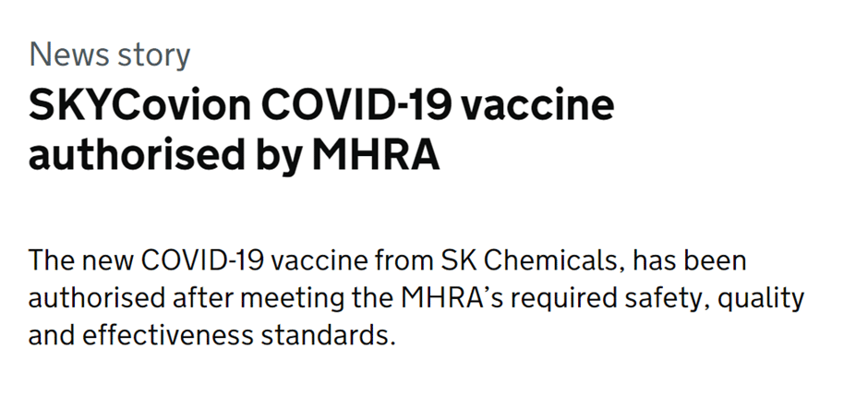Click "The new" at the paragraph start

pyautogui.click(x=81, y=260)
